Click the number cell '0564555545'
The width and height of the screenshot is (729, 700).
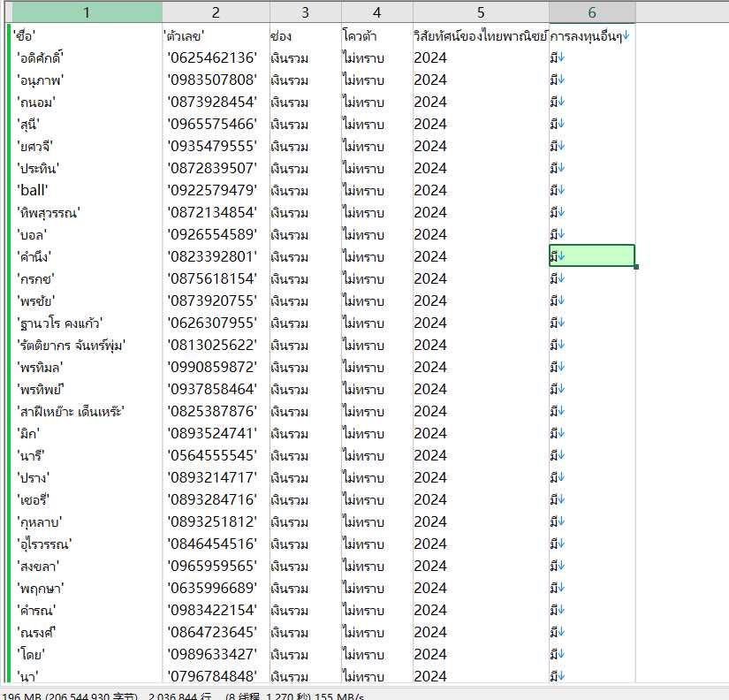point(216,456)
